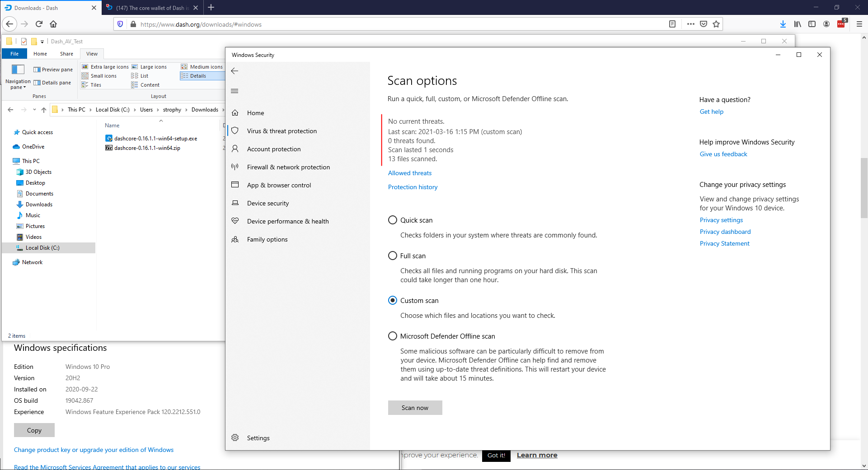Select Quick scan radio button
Screen dimensions: 868x470
(x=393, y=220)
